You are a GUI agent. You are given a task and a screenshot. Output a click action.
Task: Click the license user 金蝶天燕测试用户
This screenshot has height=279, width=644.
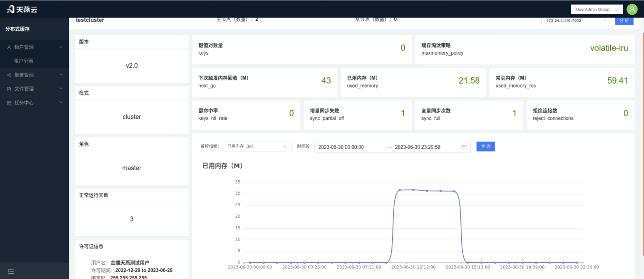[x=129, y=262]
